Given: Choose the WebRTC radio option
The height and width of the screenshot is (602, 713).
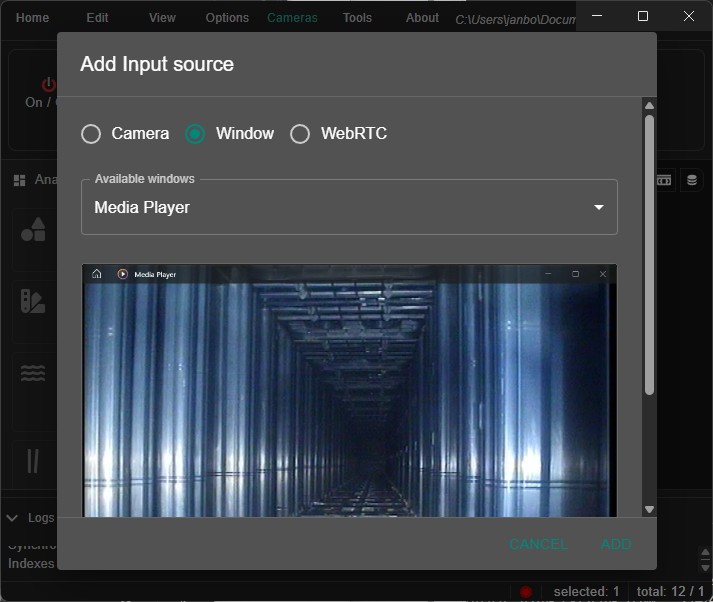Looking at the screenshot, I should coord(300,134).
